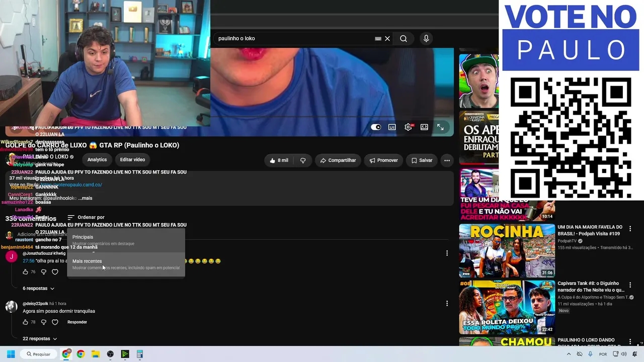Expand the description with '...mais'
The width and height of the screenshot is (644, 362).
(x=85, y=198)
